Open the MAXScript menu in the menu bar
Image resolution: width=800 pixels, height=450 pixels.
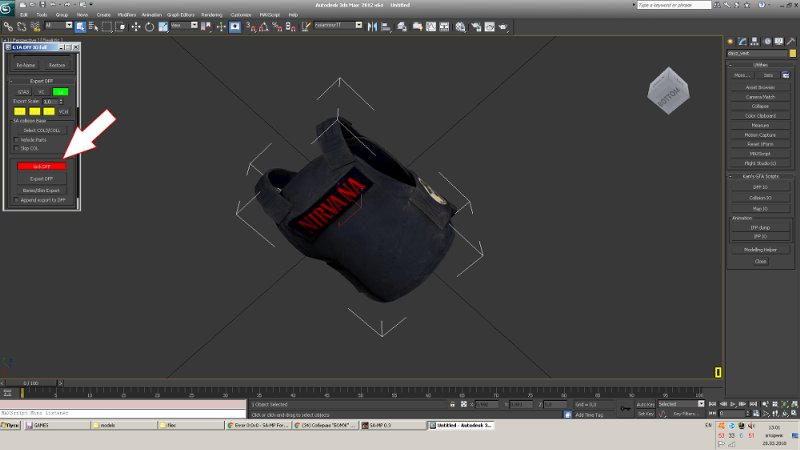point(269,15)
